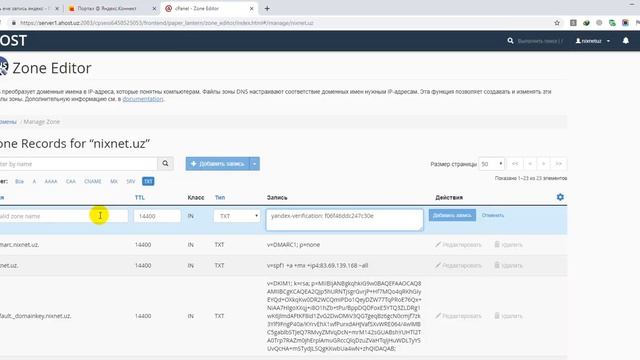Click the valid zone name input
The image size is (640, 360).
(63, 216)
